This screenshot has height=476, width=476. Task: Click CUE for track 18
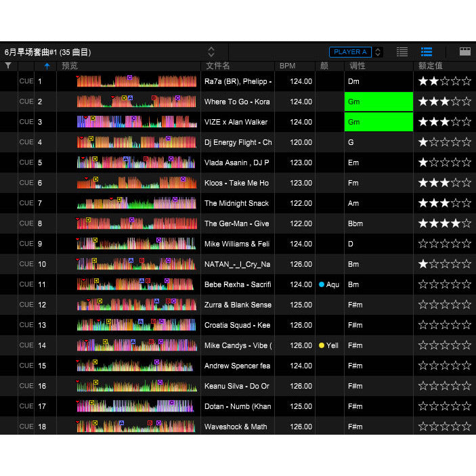26,426
